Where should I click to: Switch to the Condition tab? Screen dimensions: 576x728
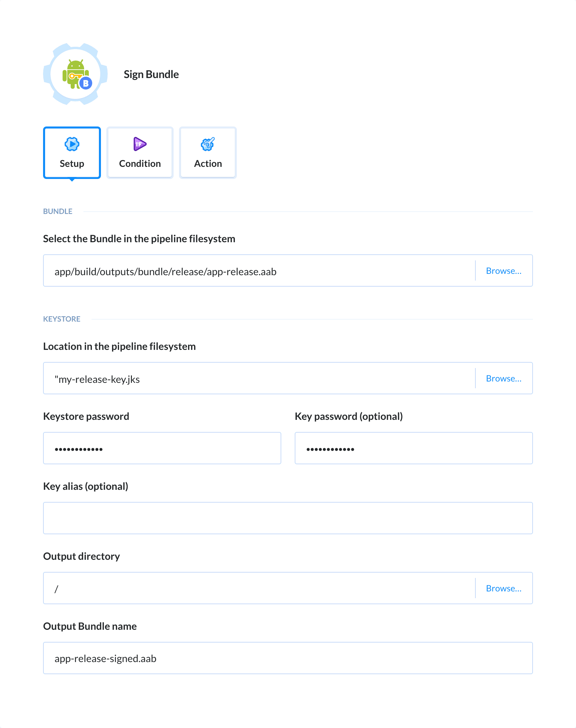139,152
